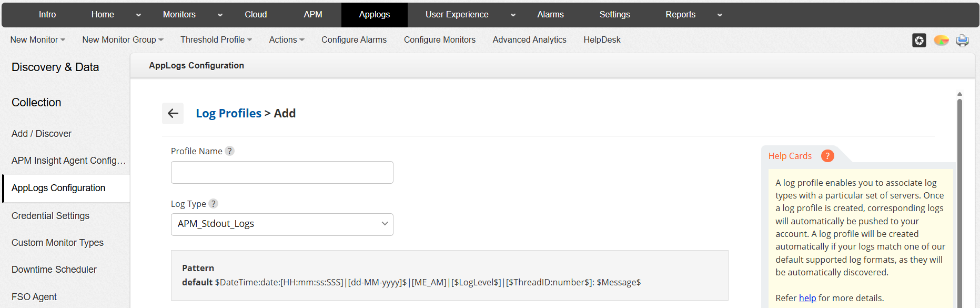Switch to the APM tab
Screen dimensions: 980x308
pos(313,15)
